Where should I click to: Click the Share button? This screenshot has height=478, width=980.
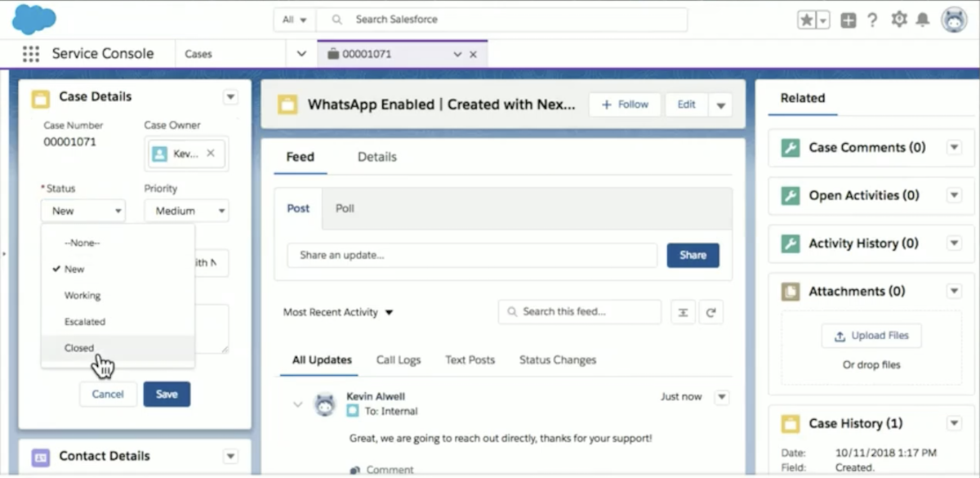tap(693, 255)
